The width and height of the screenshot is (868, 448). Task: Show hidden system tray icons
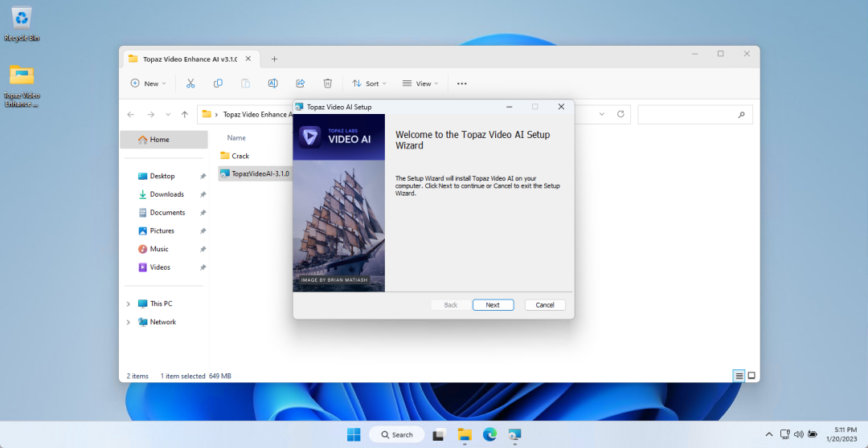point(769,434)
